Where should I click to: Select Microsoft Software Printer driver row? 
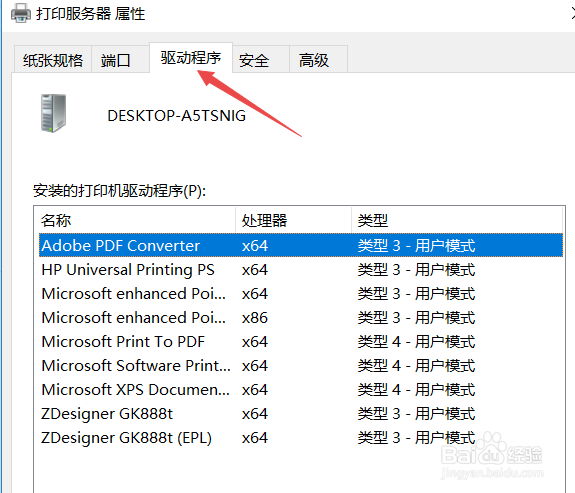301,366
